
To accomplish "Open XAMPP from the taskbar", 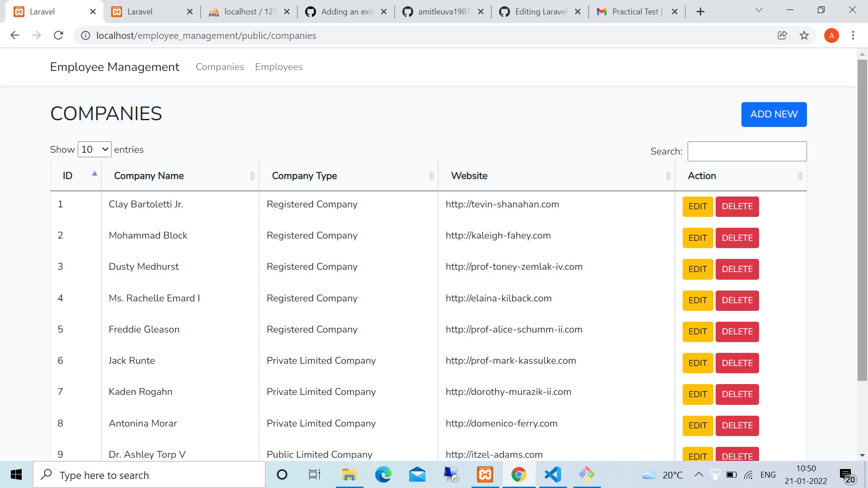I will point(485,474).
